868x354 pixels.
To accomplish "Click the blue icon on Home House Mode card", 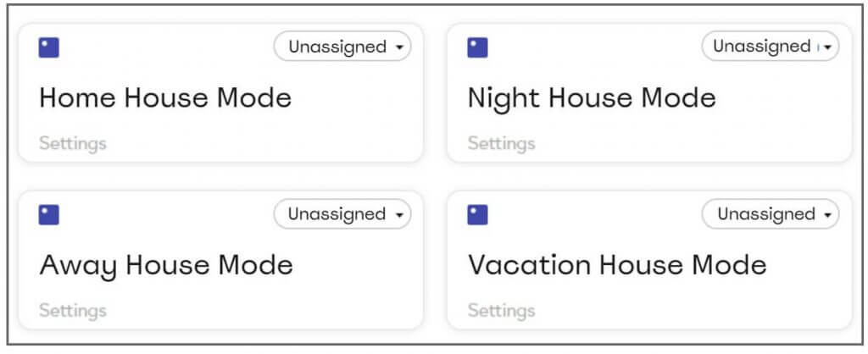I will coord(48,47).
